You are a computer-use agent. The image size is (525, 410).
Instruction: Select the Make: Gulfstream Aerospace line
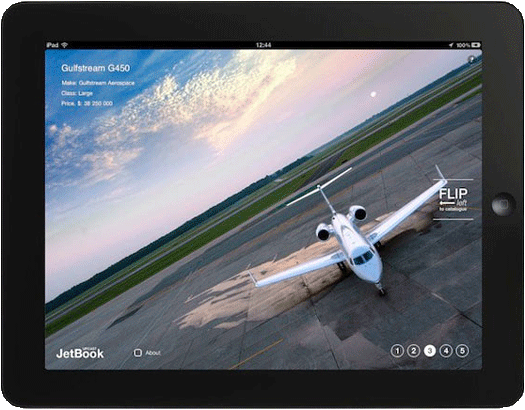[98, 83]
